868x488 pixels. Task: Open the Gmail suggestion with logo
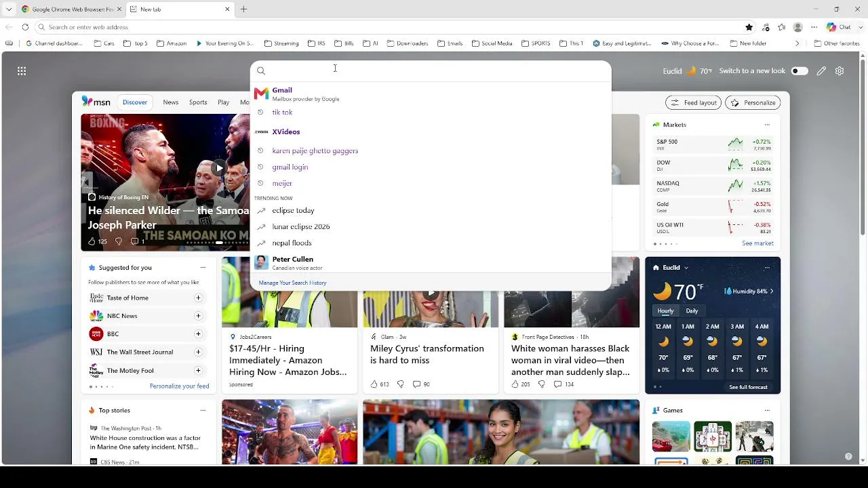coord(431,94)
